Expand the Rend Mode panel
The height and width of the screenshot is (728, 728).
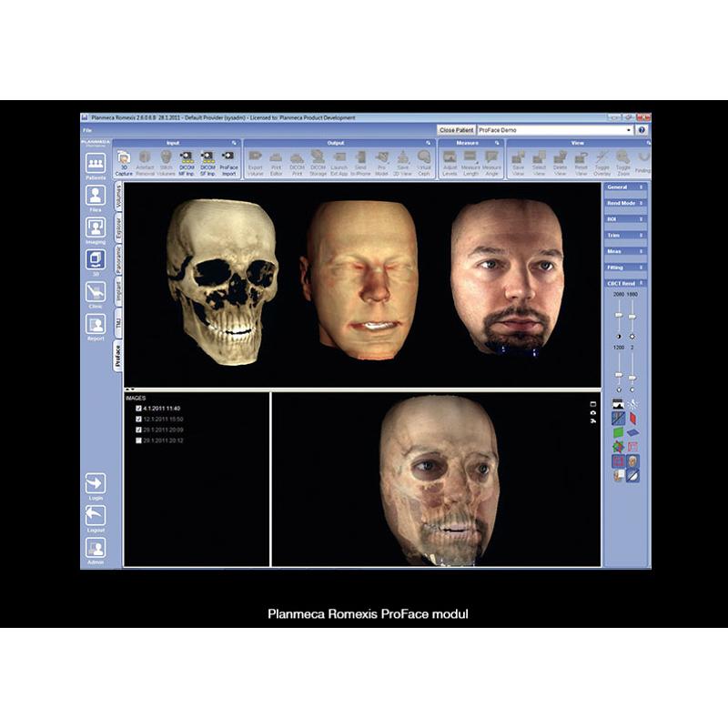tap(625, 203)
